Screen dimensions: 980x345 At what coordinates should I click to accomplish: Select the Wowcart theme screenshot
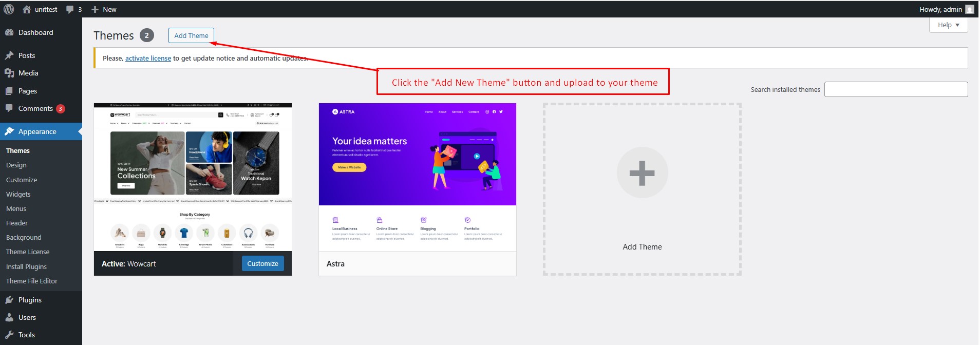tap(193, 177)
